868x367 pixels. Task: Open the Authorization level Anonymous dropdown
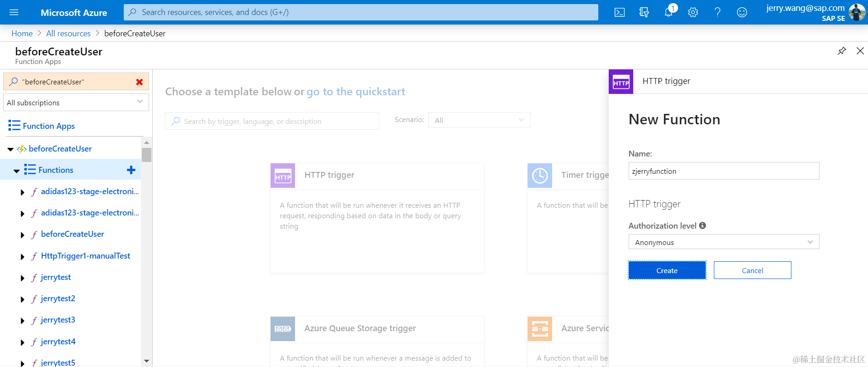pos(724,242)
